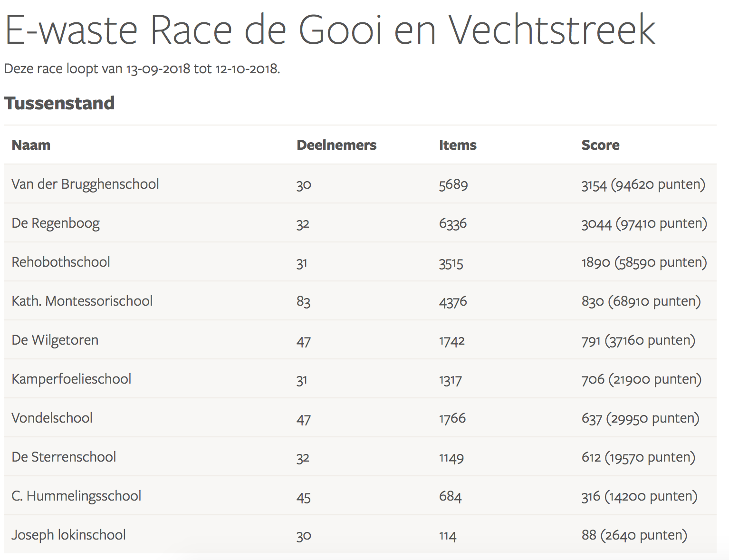Select the Van der Brugghenschool name
Image resolution: width=729 pixels, height=560 pixels.
(x=85, y=184)
